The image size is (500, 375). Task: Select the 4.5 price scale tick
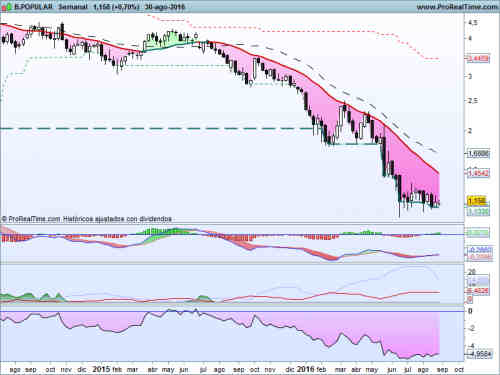point(473,23)
